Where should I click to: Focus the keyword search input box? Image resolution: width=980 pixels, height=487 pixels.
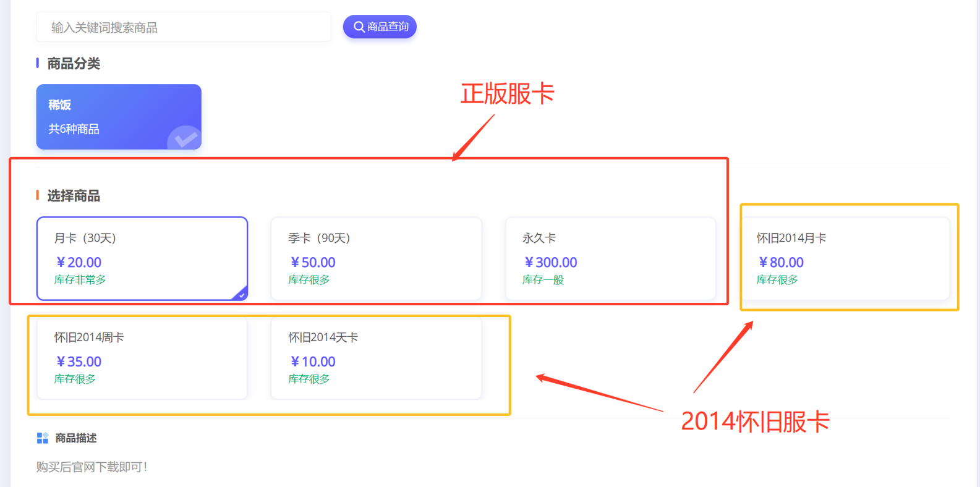point(184,27)
